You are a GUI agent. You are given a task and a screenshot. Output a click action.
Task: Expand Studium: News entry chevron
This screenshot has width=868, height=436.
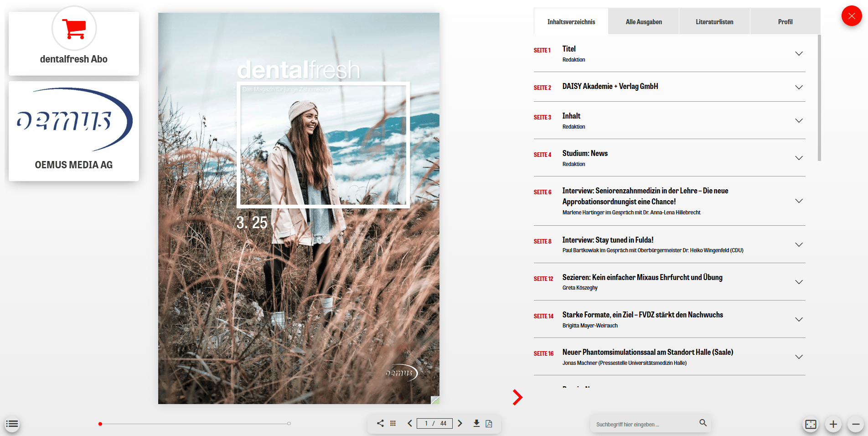pos(799,158)
